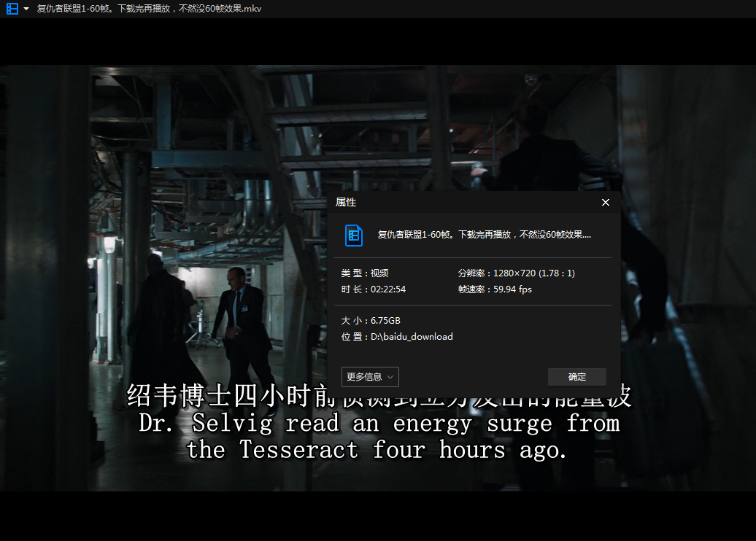The width and height of the screenshot is (756, 541).
Task: Click the 类型：视频 text
Action: [x=365, y=273]
